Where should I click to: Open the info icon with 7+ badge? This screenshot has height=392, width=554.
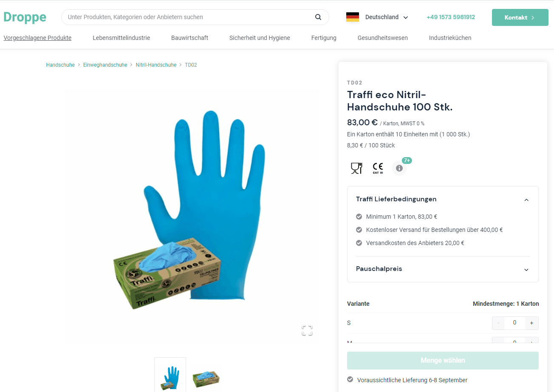pos(399,168)
